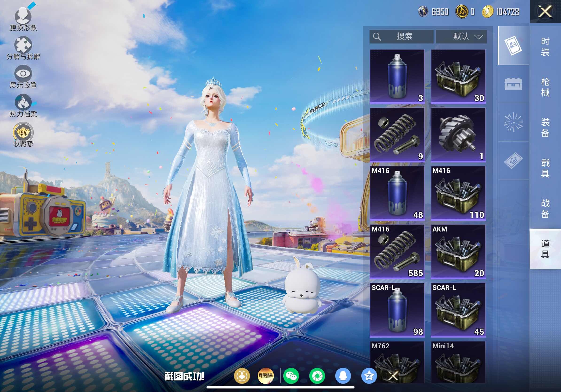Share screenshot to WeChat

(291, 376)
